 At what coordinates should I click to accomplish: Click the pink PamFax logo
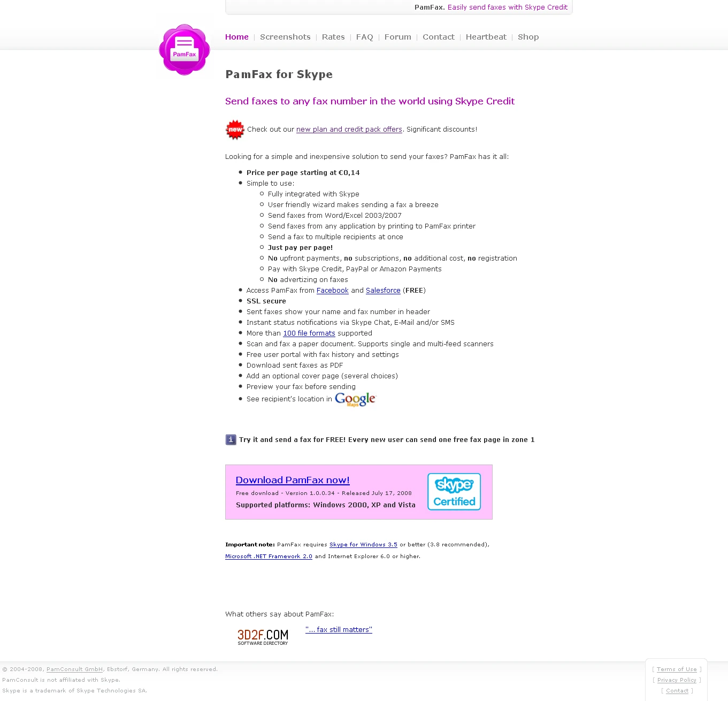click(x=185, y=50)
